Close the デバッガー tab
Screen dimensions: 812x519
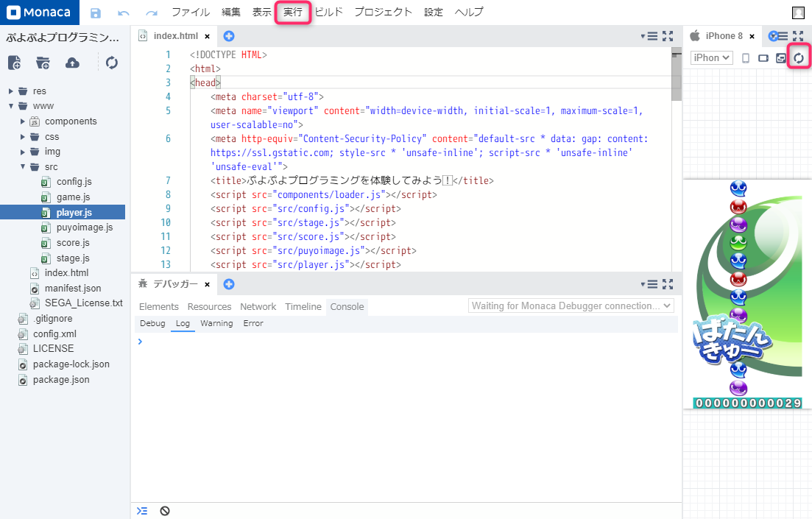pyautogui.click(x=207, y=284)
